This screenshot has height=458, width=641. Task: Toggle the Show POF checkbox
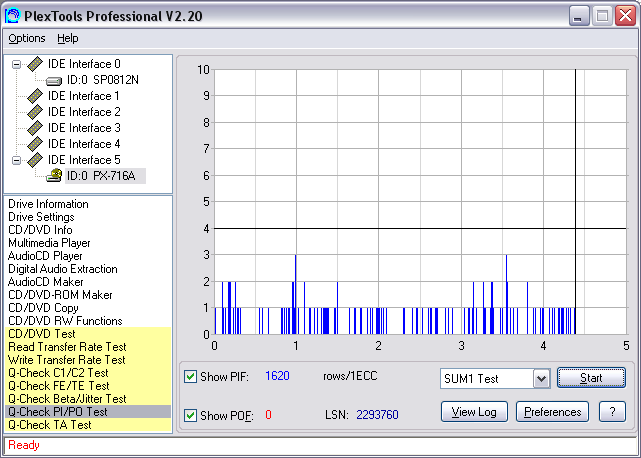[190, 415]
